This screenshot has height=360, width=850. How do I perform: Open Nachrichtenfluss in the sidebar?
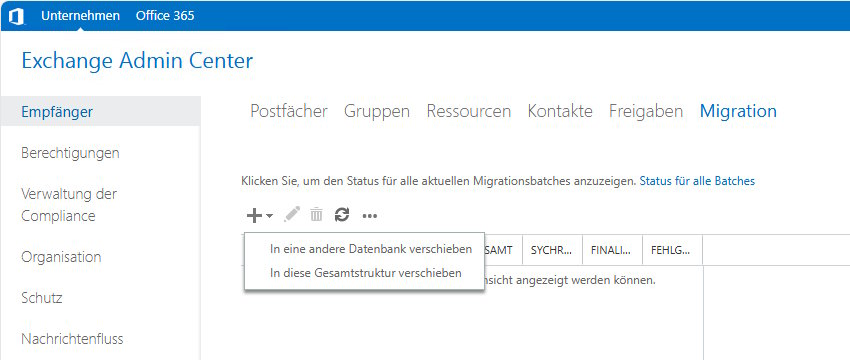tap(72, 339)
